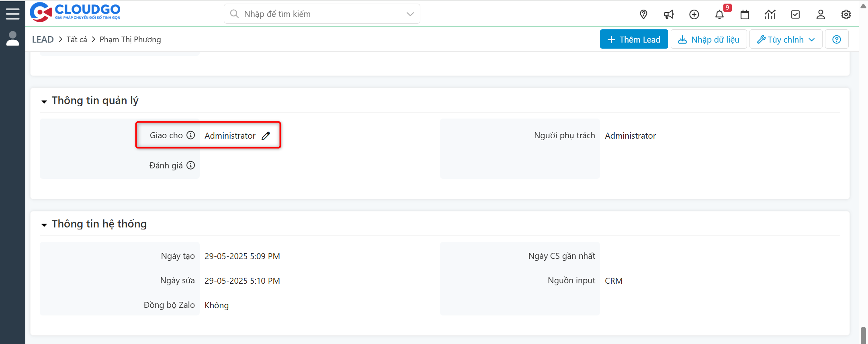This screenshot has height=344, width=868.
Task: Focus the Nhập để tìm kiếm field
Action: pyautogui.click(x=322, y=14)
